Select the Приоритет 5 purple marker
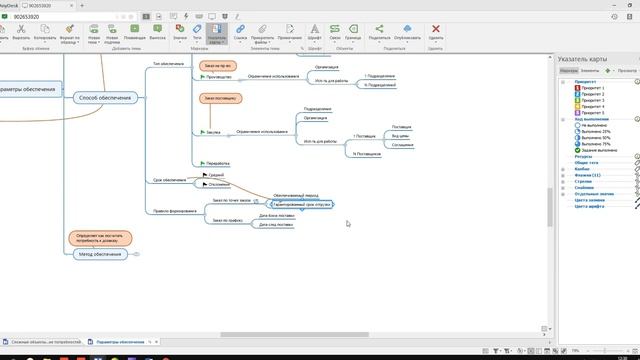This screenshot has width=640, height=360. tap(577, 113)
